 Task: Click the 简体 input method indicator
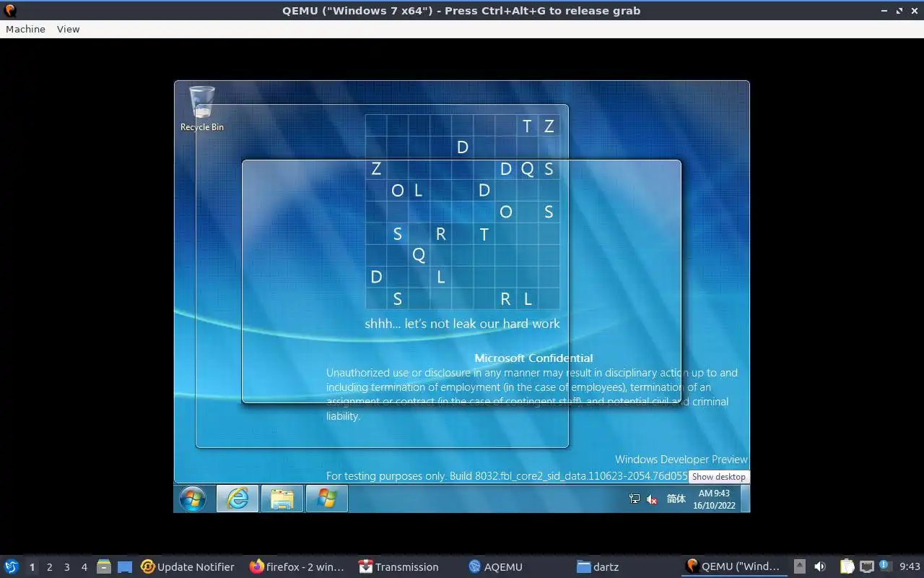pyautogui.click(x=676, y=499)
